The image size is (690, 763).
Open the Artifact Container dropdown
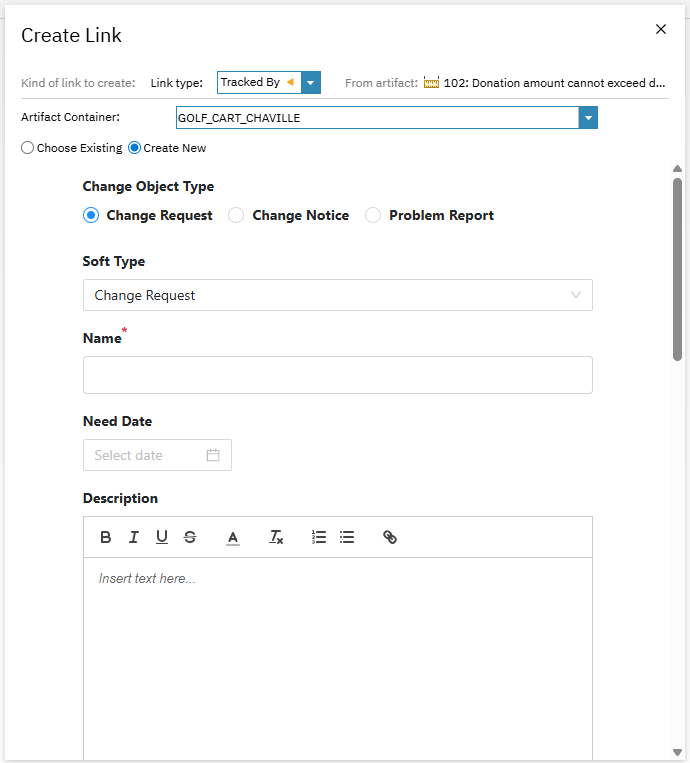coord(588,118)
